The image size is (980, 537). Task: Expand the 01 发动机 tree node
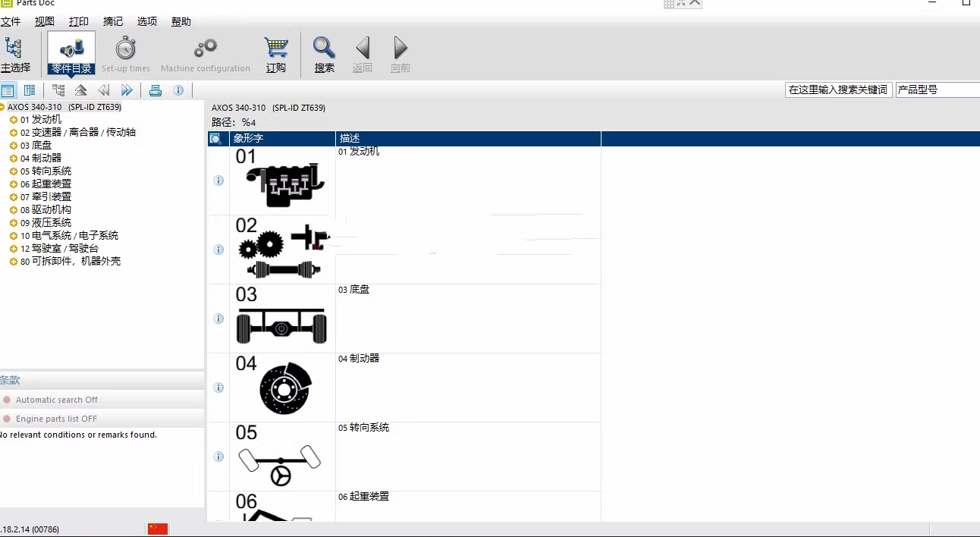(x=14, y=120)
